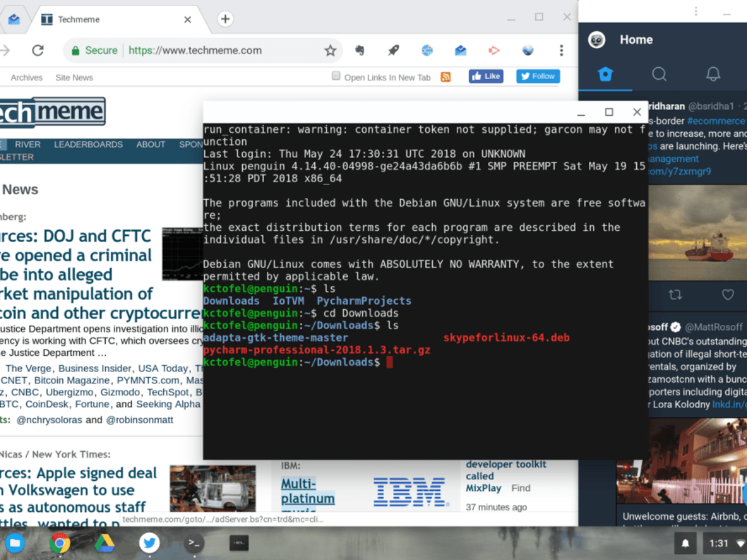Click the Facebook Like button

click(x=486, y=76)
